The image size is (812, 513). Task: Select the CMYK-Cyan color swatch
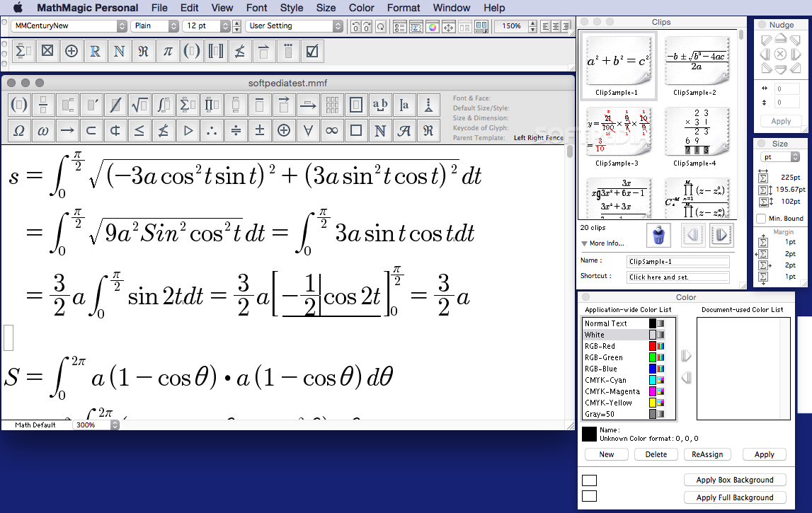653,381
